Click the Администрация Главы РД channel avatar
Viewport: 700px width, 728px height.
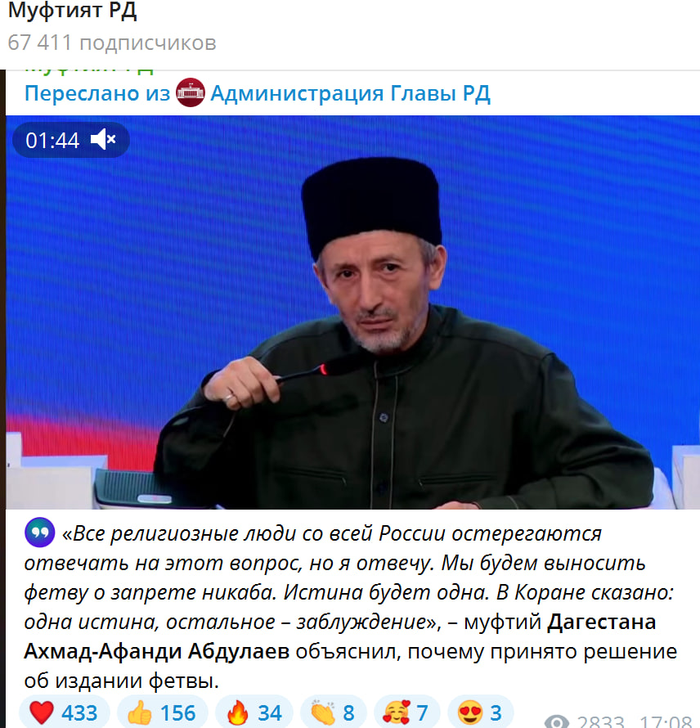[x=191, y=93]
